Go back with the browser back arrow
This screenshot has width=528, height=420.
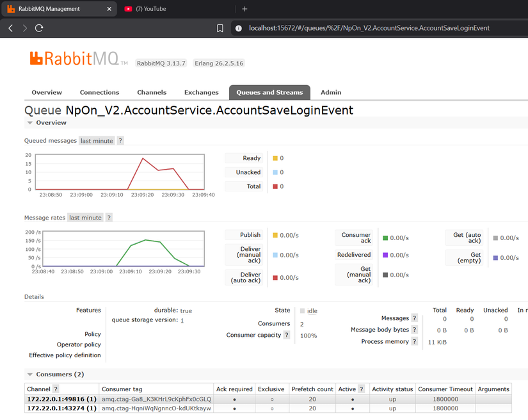[10, 28]
